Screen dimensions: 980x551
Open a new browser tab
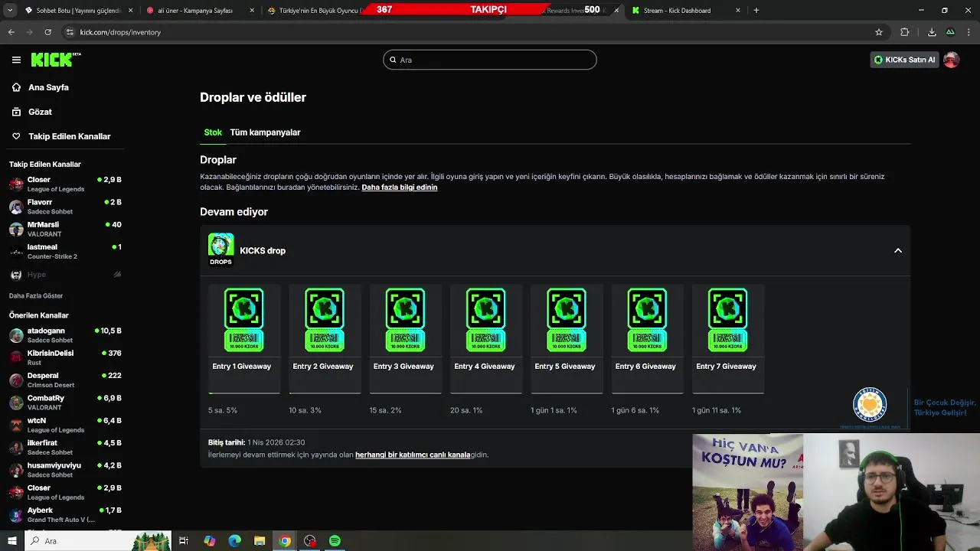click(756, 11)
